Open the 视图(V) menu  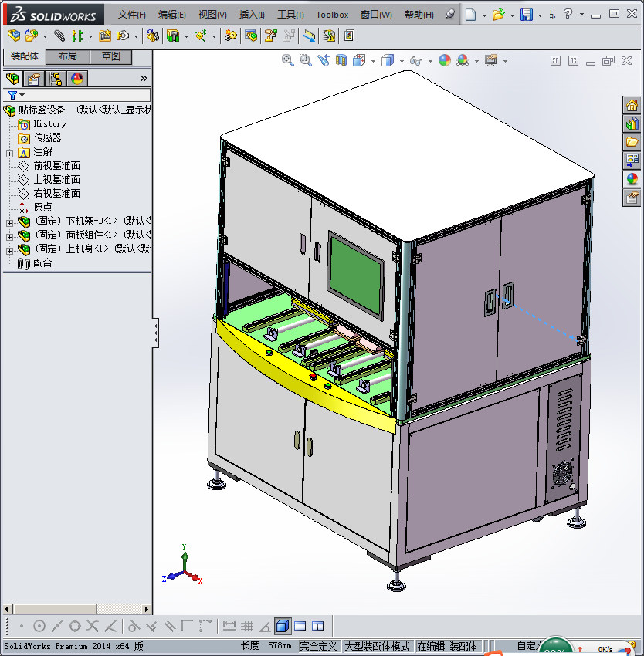point(212,15)
